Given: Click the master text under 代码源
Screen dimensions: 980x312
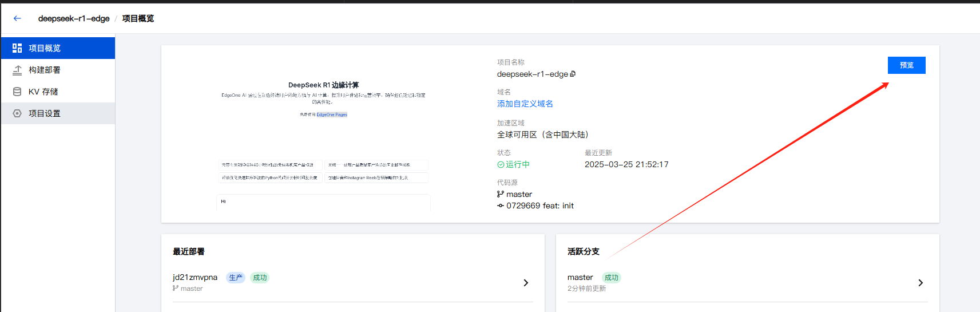Looking at the screenshot, I should click(x=519, y=194).
